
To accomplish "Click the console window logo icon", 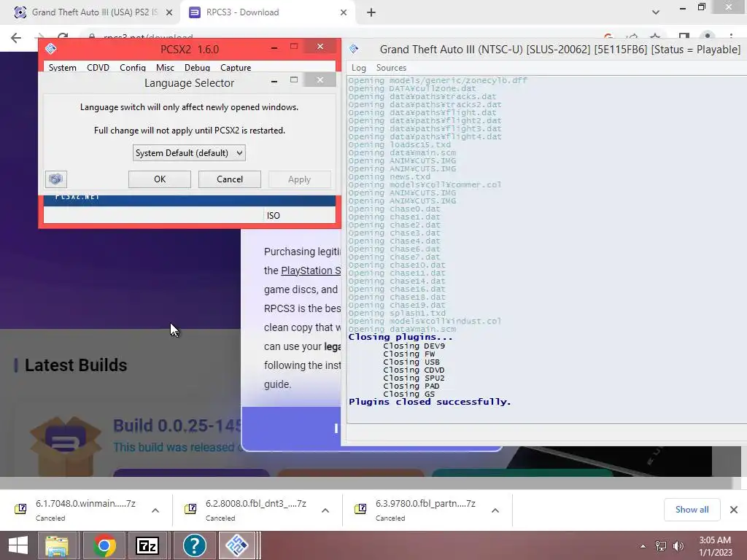I will (x=354, y=49).
